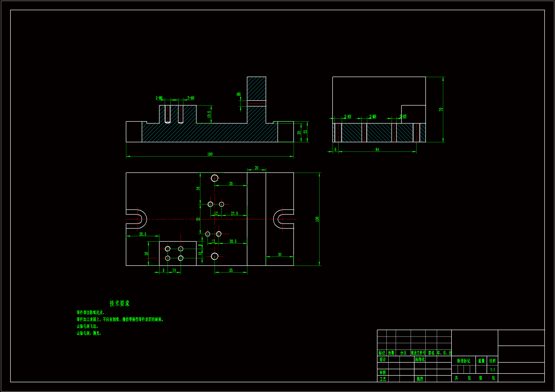Select the 批准 cell in title block
The image size is (555, 392).
coord(420,379)
